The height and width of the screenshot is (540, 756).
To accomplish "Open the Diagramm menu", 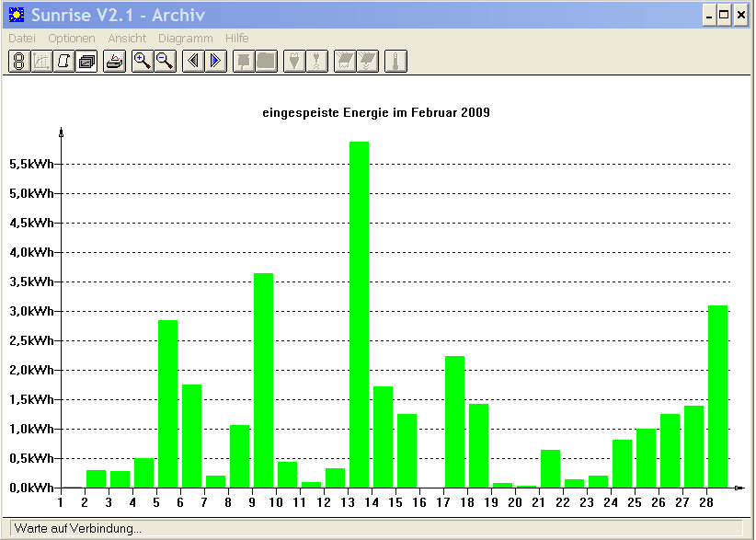I will pyautogui.click(x=186, y=38).
